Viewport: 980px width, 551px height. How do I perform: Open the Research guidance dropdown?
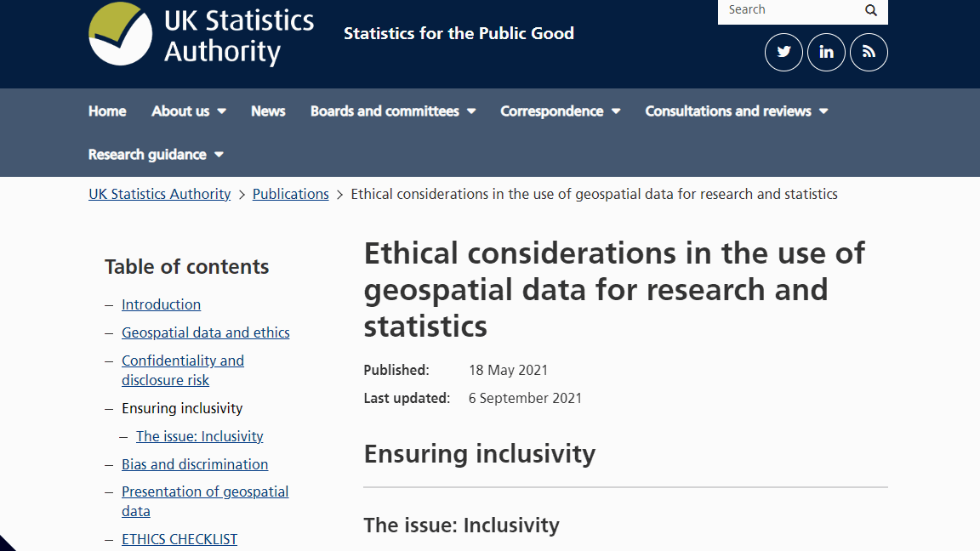156,155
